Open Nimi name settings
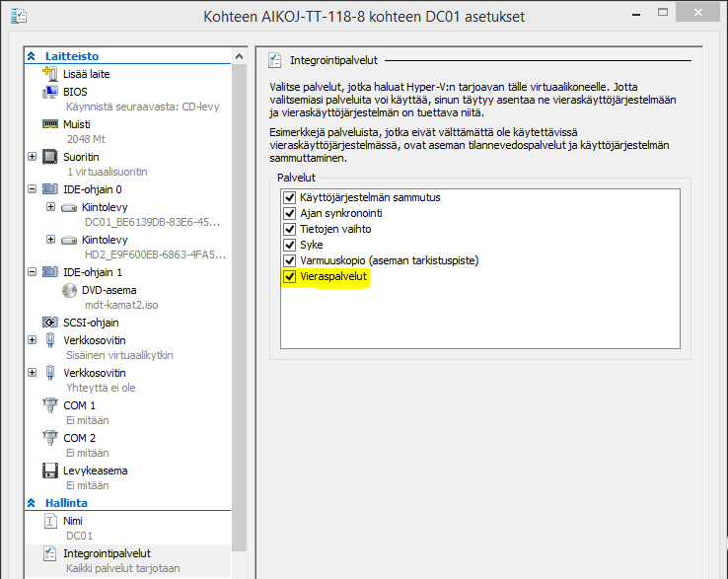 (x=73, y=521)
